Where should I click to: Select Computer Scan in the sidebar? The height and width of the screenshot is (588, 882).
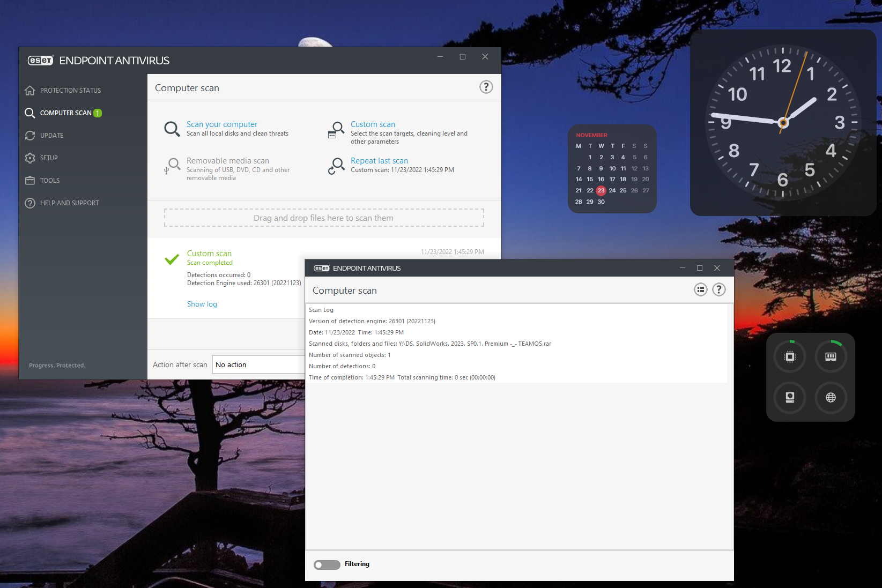(63, 113)
